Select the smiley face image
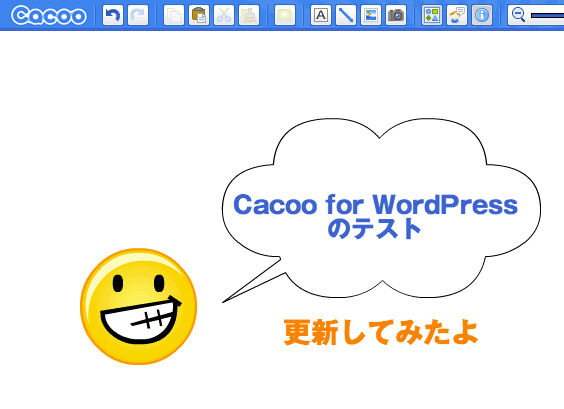The image size is (564, 409). pyautogui.click(x=138, y=306)
